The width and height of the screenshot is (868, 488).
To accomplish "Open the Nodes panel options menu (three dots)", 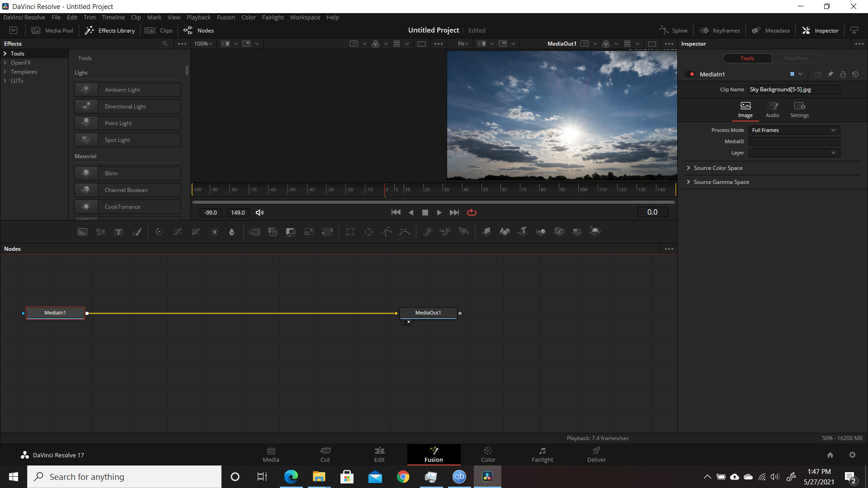I will coord(669,249).
